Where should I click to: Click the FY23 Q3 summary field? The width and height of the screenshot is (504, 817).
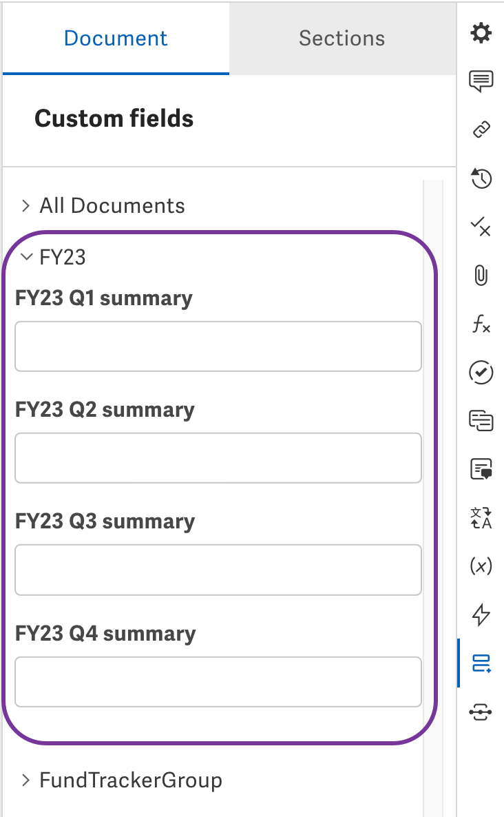[x=218, y=570]
